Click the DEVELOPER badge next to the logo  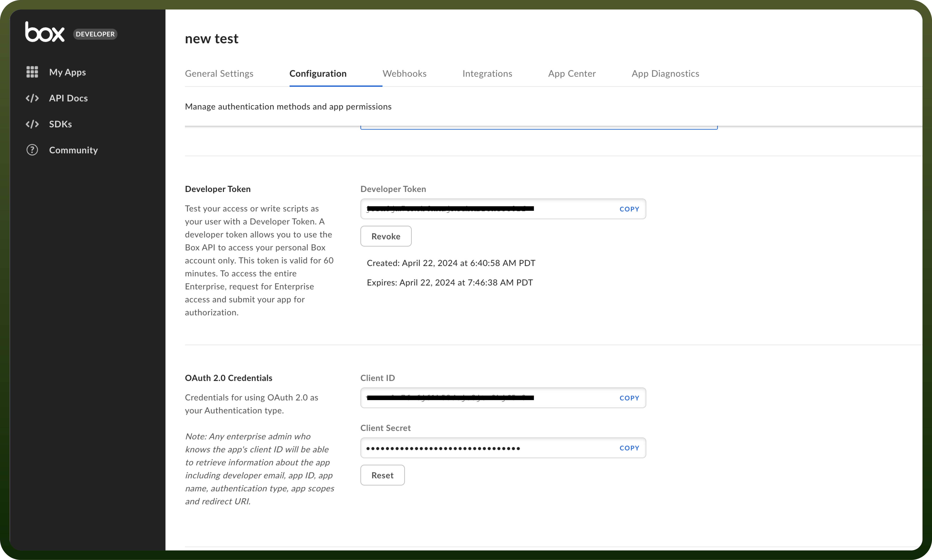point(95,34)
